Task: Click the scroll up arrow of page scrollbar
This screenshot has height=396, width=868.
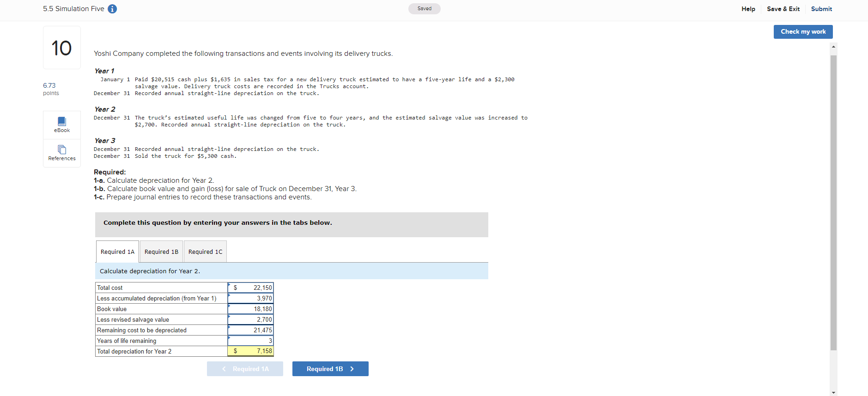Action: click(x=833, y=47)
